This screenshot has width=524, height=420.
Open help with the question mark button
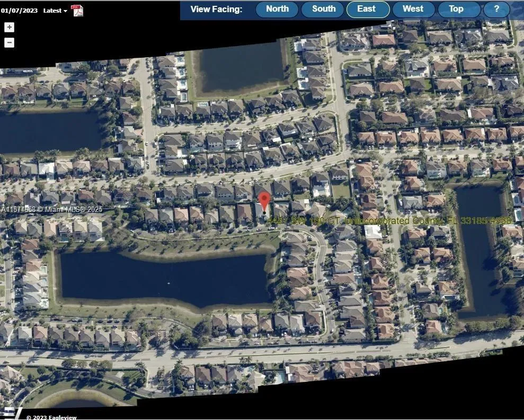[496, 9]
